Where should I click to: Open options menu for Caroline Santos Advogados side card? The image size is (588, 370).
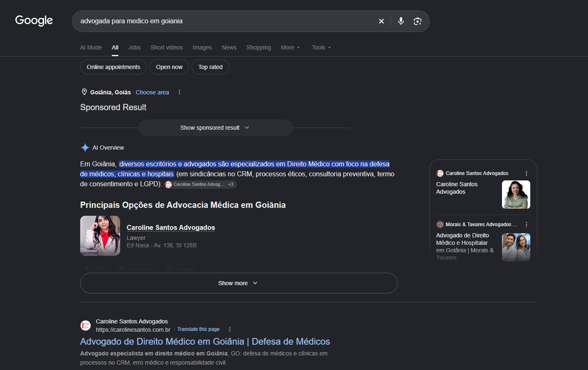(526, 173)
